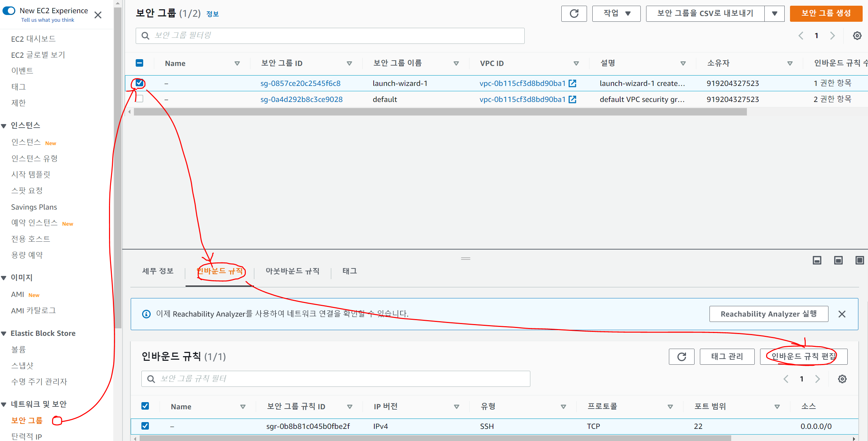
Task: Open inbound rules table settings gear
Action: 842,379
